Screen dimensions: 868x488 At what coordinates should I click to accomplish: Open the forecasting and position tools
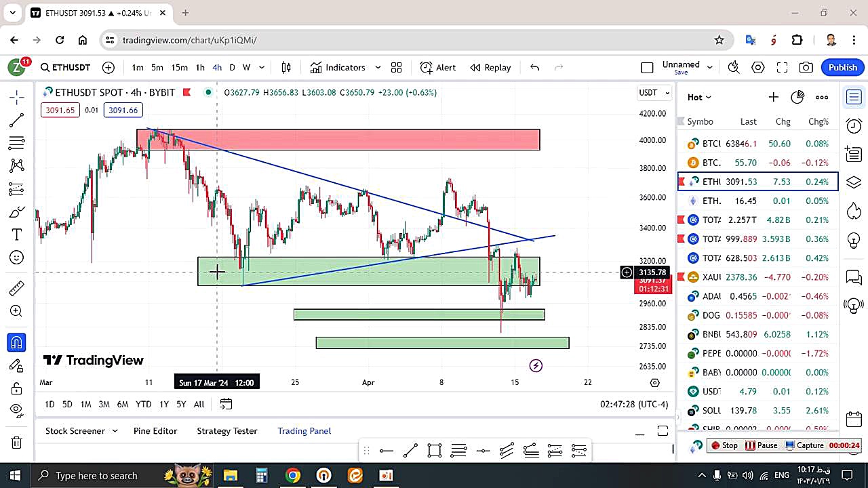17,188
